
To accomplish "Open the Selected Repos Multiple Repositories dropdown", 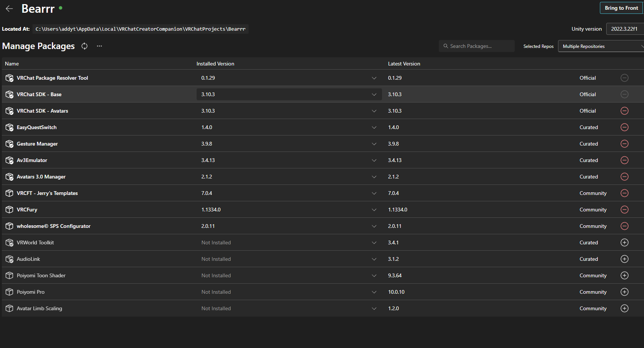I will click(x=601, y=46).
